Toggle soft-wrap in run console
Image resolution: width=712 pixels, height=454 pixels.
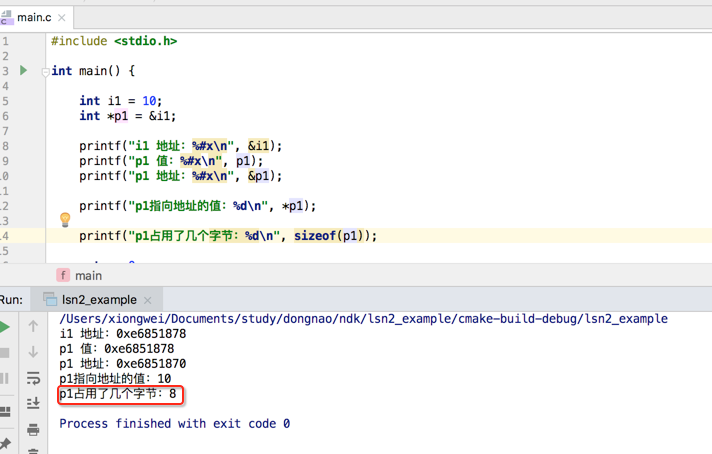pos(33,378)
